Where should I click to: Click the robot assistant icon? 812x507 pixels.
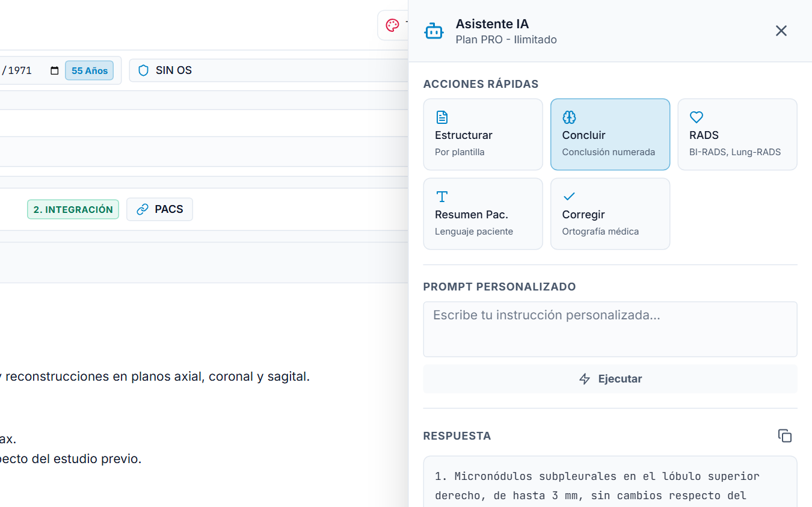pyautogui.click(x=434, y=31)
